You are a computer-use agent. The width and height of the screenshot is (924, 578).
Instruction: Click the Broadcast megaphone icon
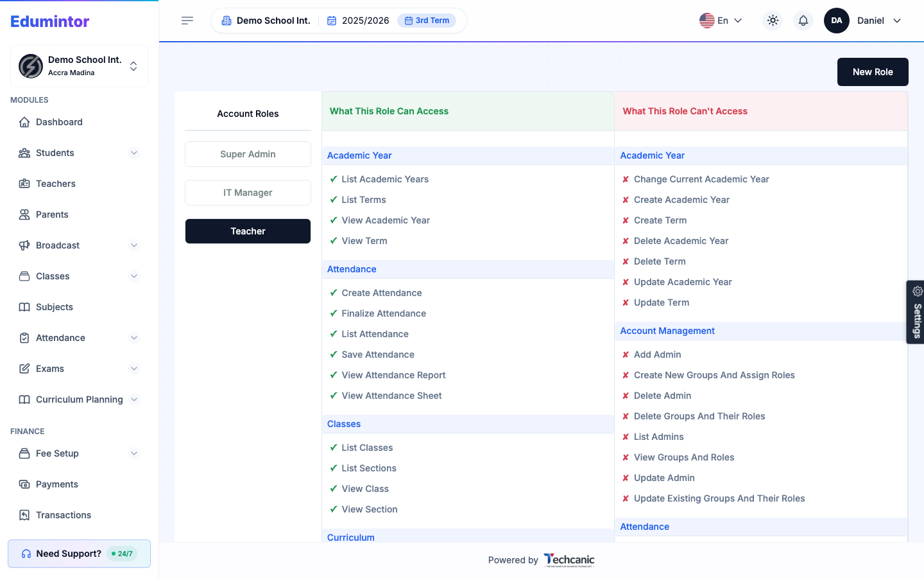pos(24,245)
